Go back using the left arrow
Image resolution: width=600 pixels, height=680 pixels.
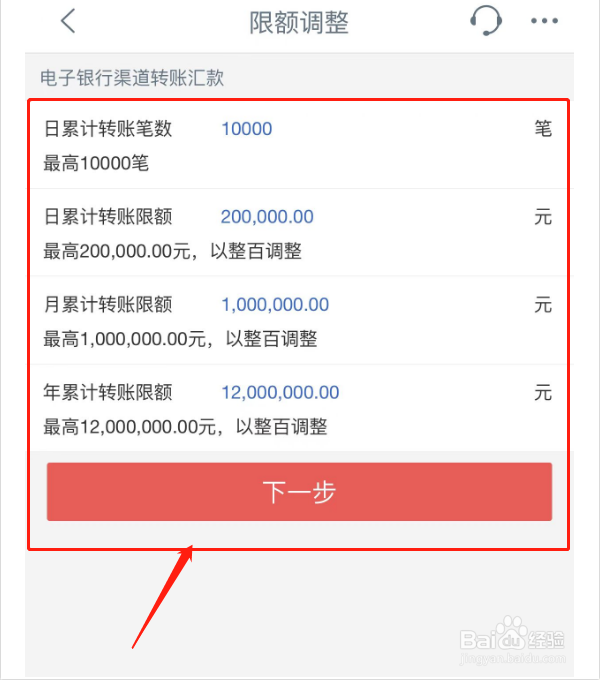click(68, 21)
